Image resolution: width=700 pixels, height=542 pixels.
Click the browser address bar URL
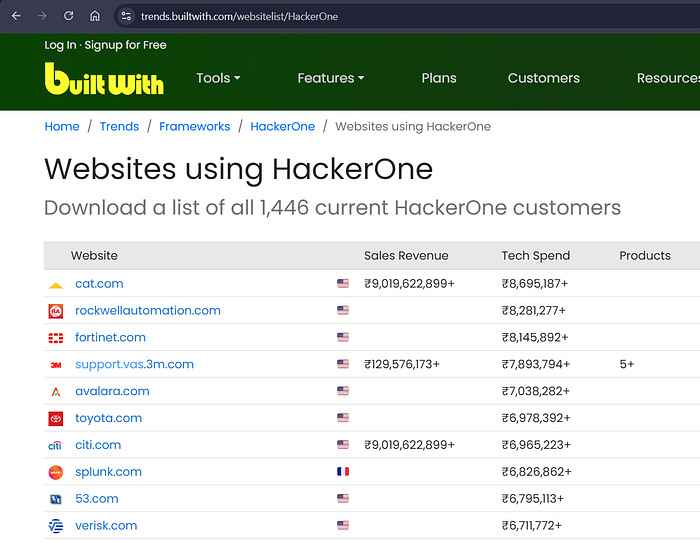click(x=239, y=17)
